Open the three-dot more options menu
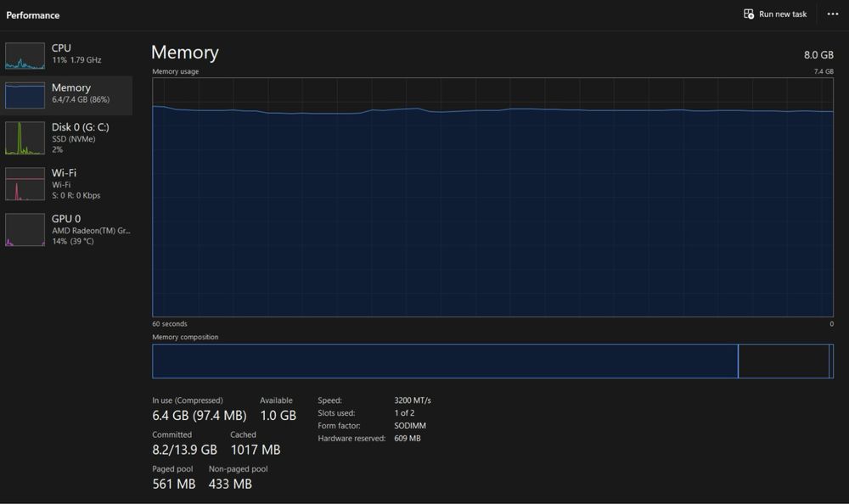This screenshot has width=849, height=504. click(833, 14)
